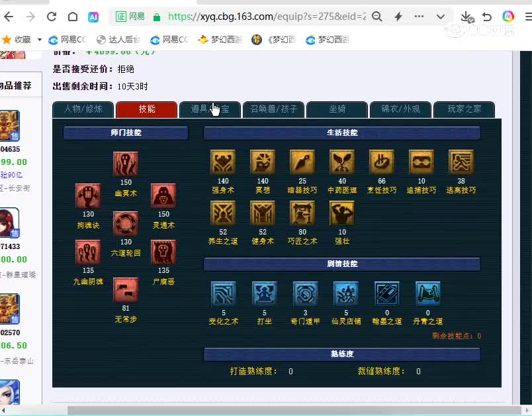Click the 仙灵店铺 skill icon
The image size is (532, 416).
346,293
